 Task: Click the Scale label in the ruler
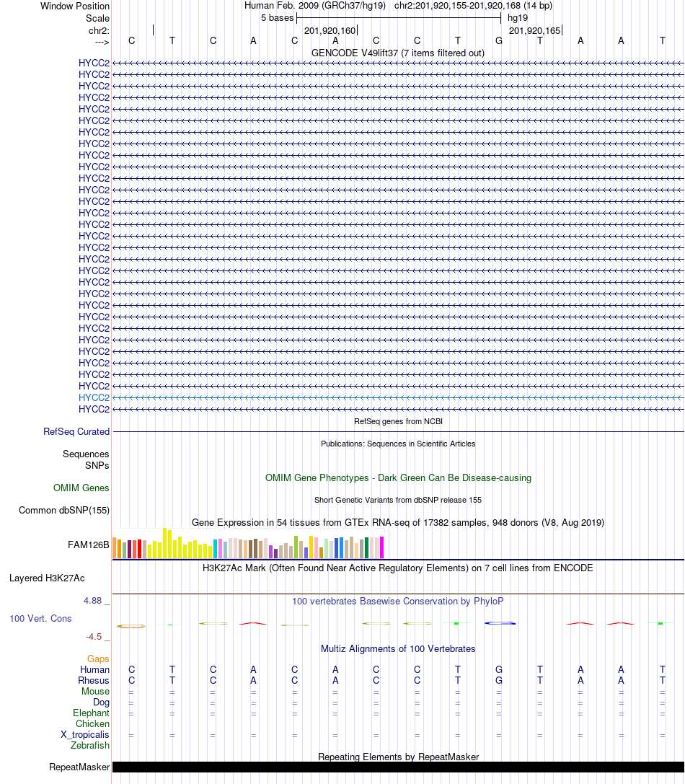pos(97,18)
